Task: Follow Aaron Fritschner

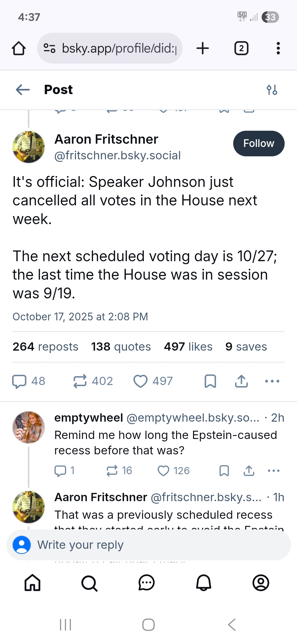Action: 259,143
